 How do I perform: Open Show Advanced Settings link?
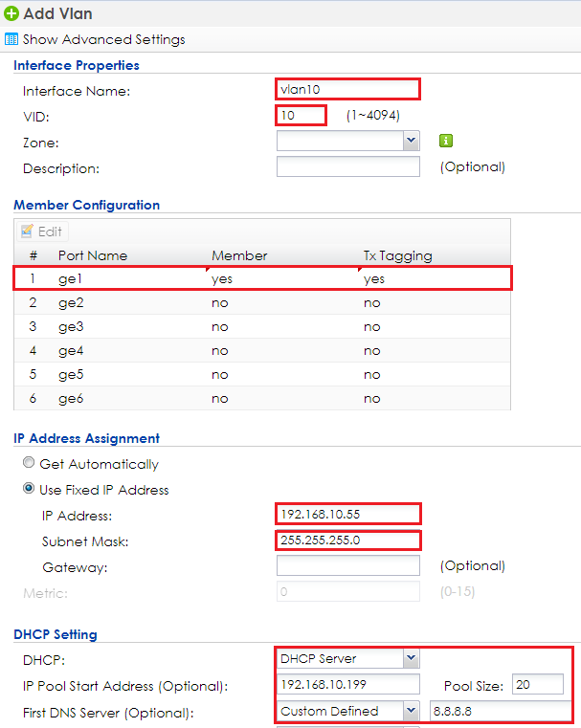[x=104, y=39]
